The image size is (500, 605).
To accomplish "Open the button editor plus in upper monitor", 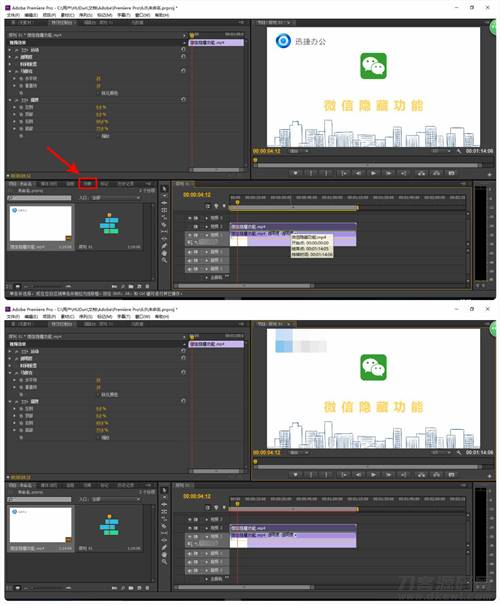I will click(489, 174).
